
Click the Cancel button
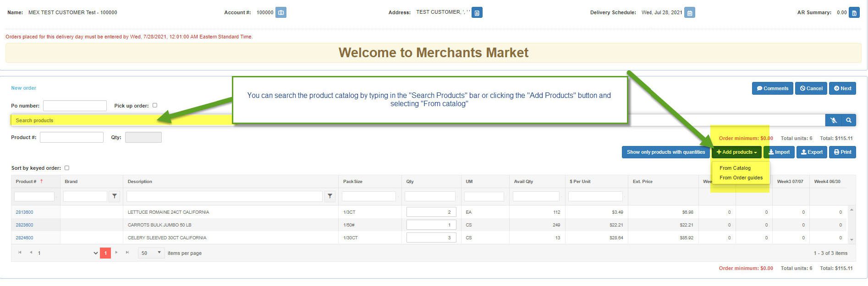[811, 88]
